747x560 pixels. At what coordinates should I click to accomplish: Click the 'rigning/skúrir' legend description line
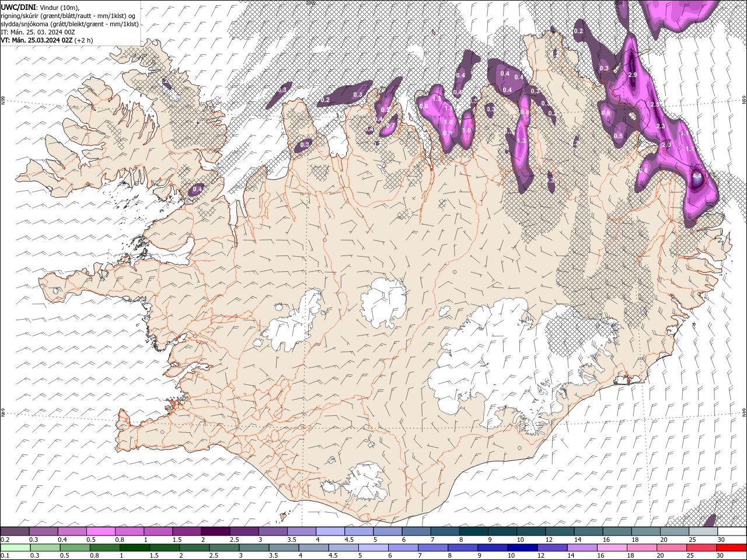(x=69, y=15)
